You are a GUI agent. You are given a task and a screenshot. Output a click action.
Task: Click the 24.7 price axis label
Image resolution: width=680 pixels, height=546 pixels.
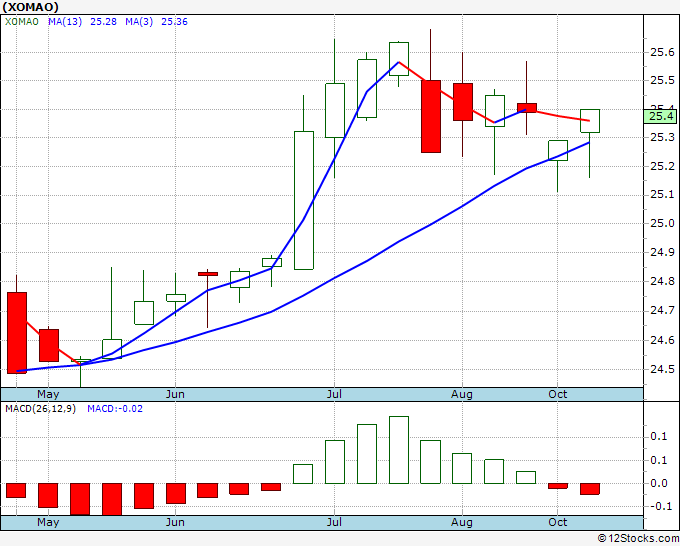[662, 311]
